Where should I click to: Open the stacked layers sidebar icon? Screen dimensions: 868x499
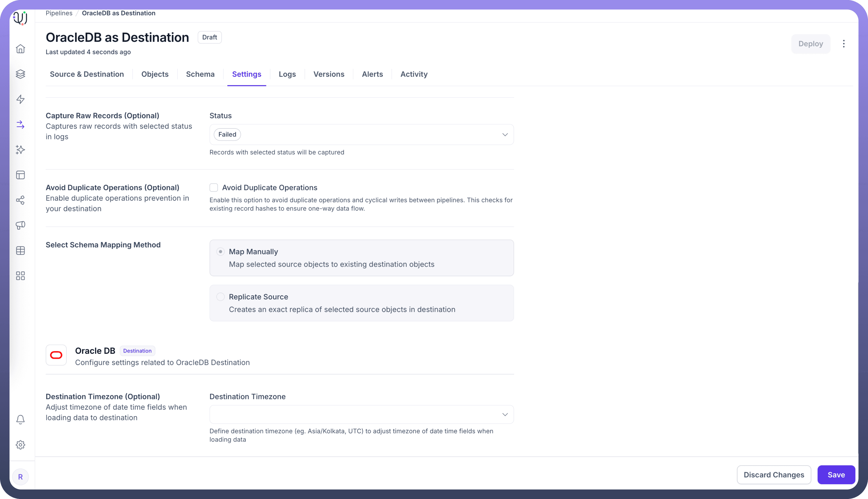point(20,74)
